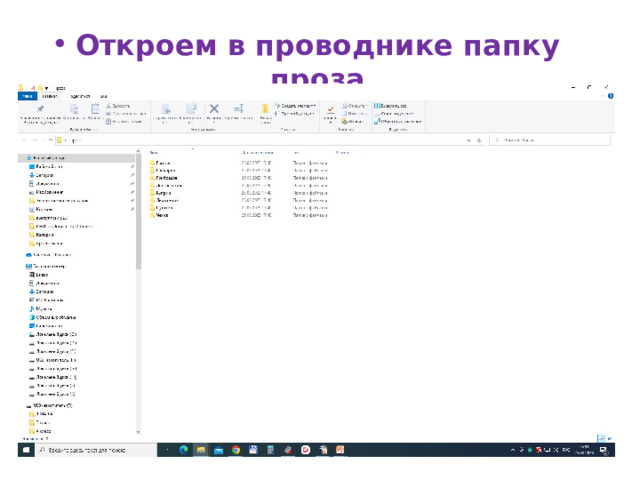Select the Лермонтов folder

tap(164, 200)
